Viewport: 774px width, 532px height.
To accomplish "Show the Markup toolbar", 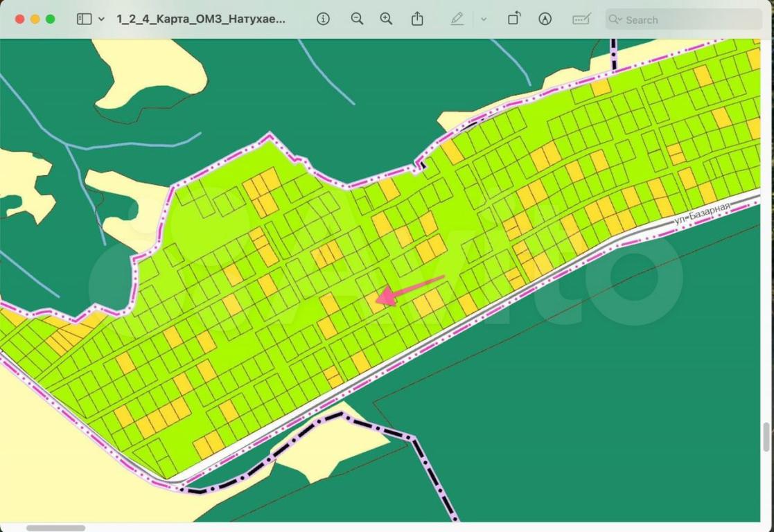I will coord(545,19).
